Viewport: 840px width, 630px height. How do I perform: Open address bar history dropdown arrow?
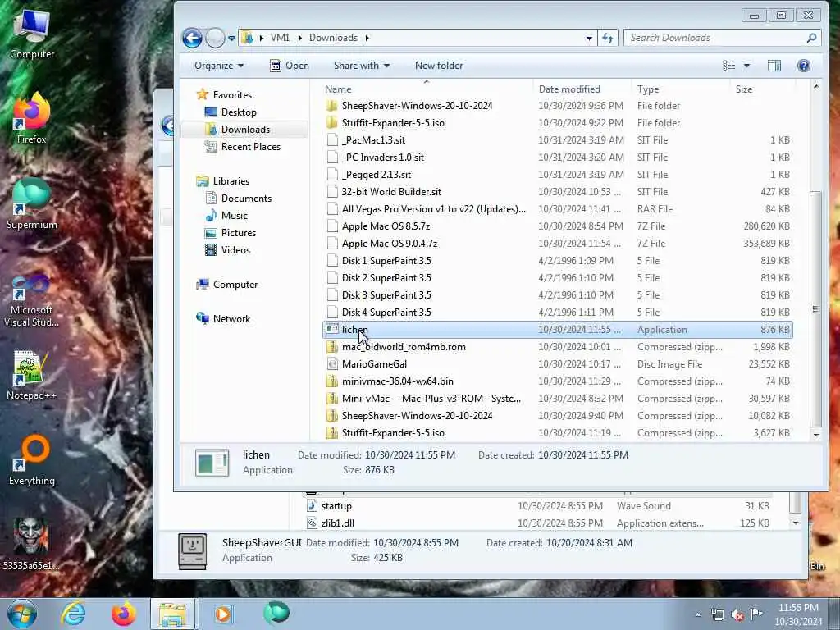point(589,38)
